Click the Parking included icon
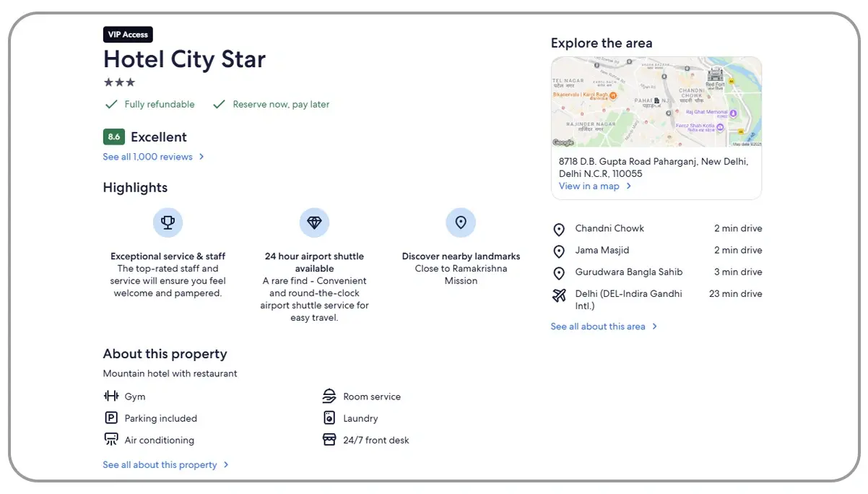 (111, 418)
